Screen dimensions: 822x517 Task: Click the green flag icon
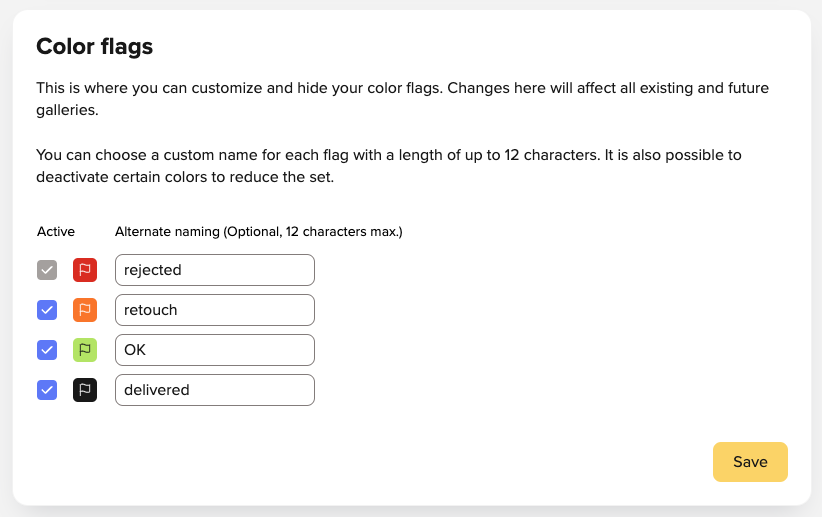85,350
